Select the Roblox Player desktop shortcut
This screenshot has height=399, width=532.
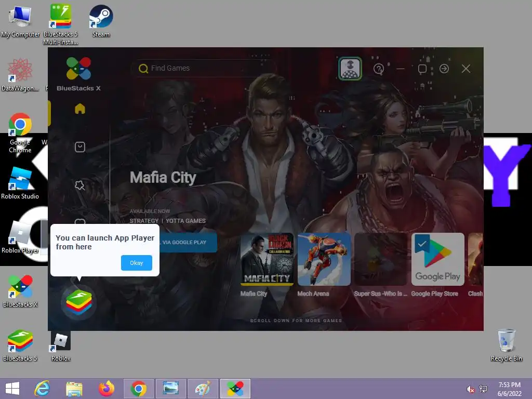click(x=20, y=237)
